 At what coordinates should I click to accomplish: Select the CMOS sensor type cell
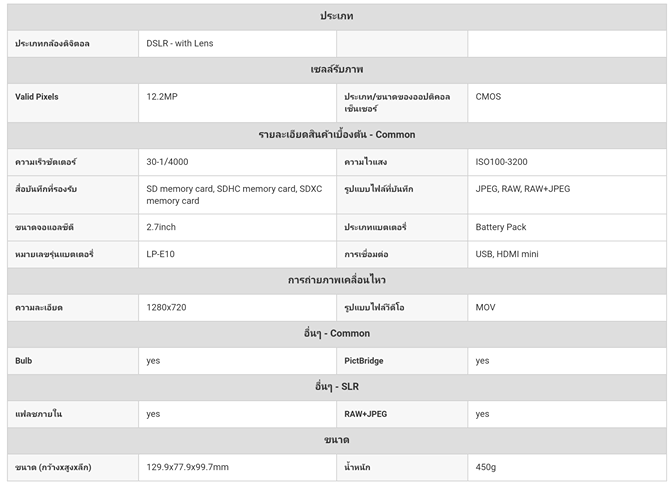pyautogui.click(x=489, y=97)
